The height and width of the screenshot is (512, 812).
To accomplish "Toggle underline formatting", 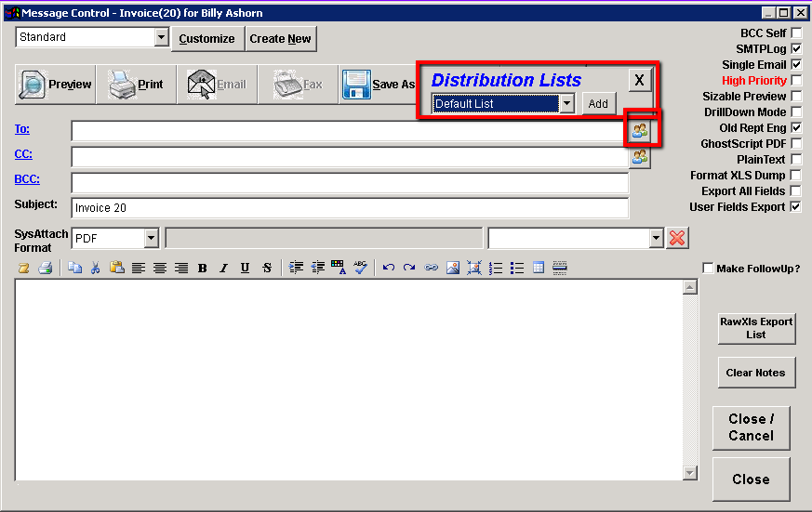I will pyautogui.click(x=245, y=268).
